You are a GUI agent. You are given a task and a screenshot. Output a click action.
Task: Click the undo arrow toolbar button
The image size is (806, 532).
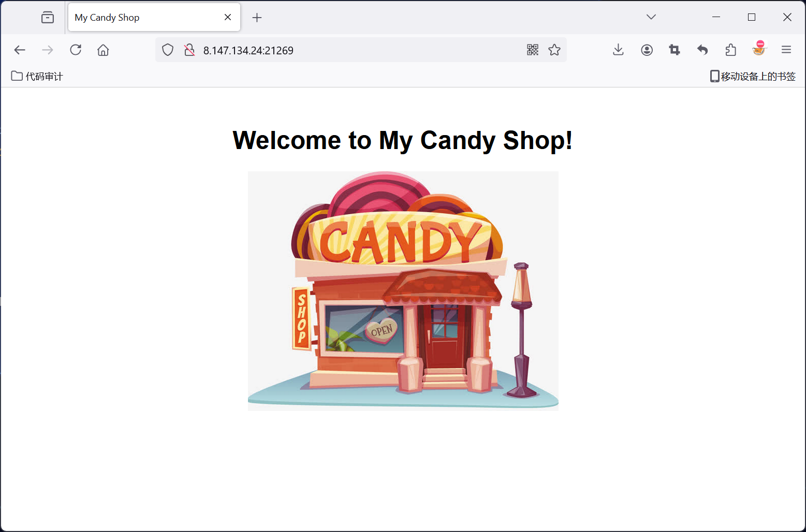point(702,50)
